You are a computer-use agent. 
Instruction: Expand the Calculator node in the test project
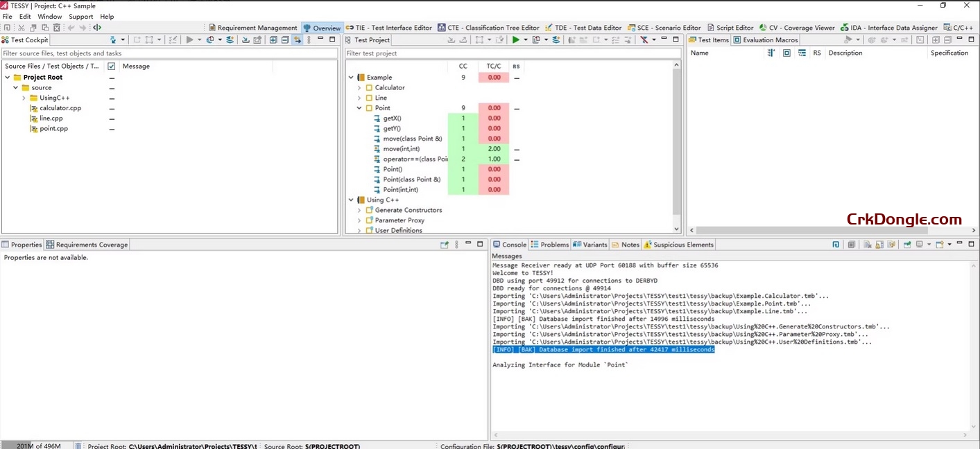359,87
